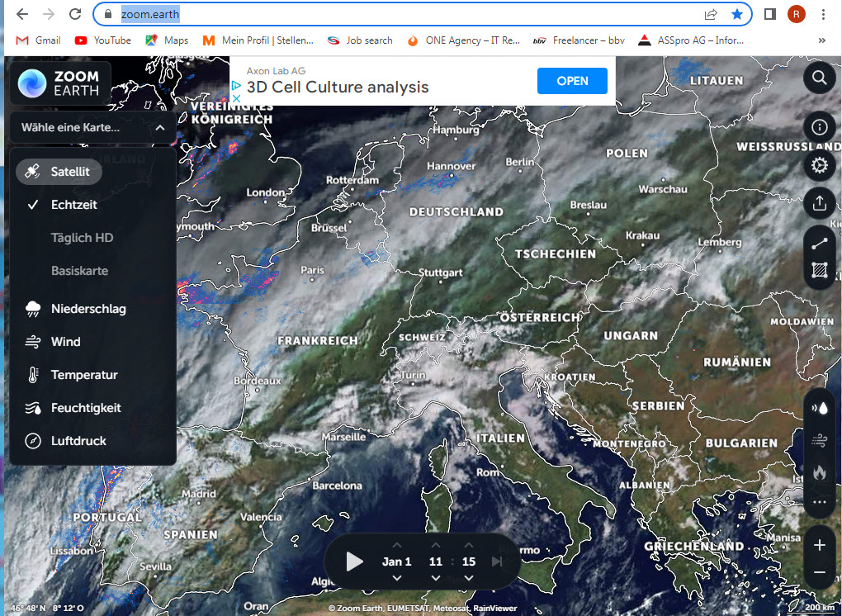
Task: Step the date up from Jan 1
Action: coord(397,546)
